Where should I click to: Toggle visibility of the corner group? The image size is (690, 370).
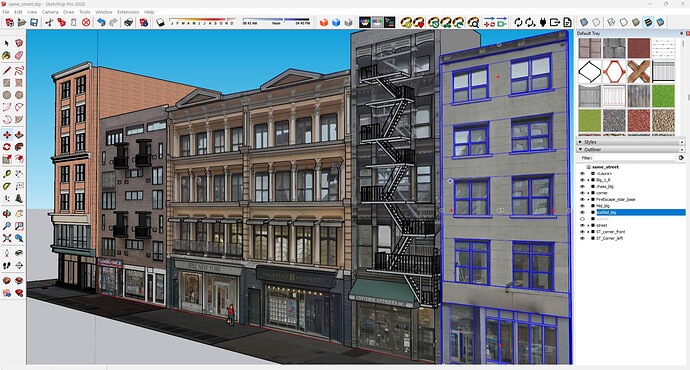coord(582,193)
